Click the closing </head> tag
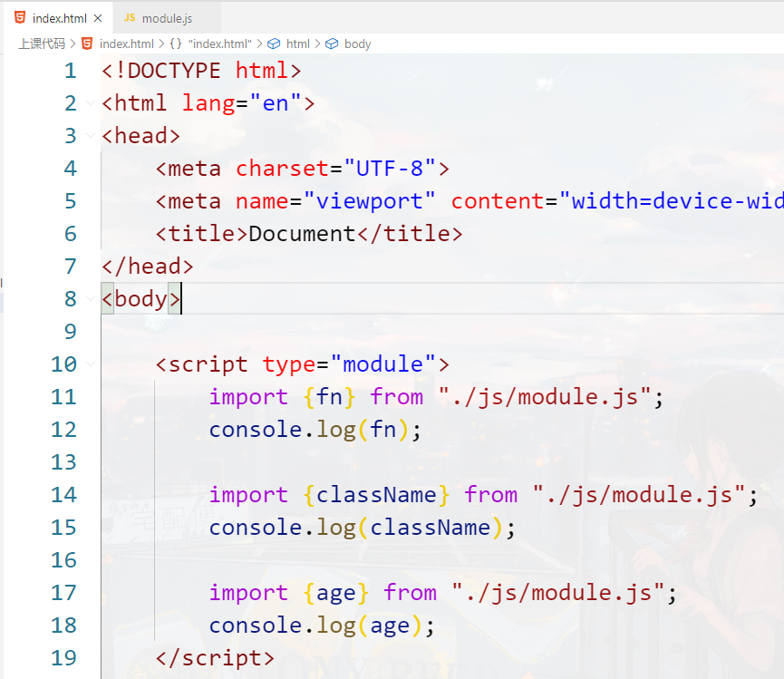This screenshot has width=784, height=679. pyautogui.click(x=148, y=266)
